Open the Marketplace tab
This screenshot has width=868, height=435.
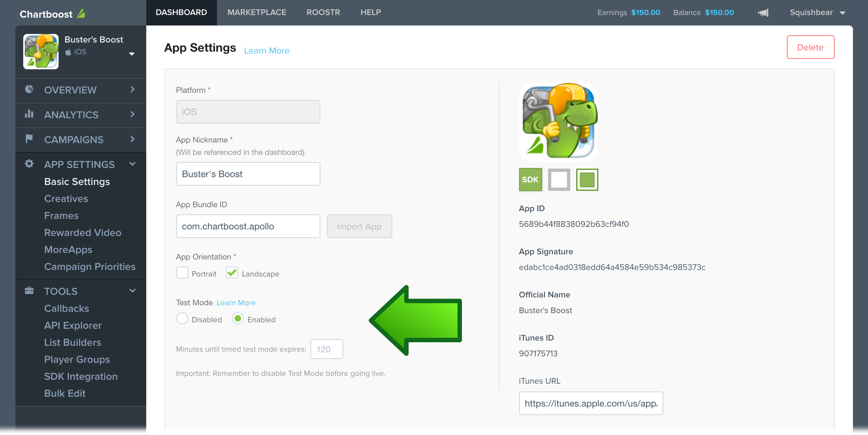click(257, 12)
